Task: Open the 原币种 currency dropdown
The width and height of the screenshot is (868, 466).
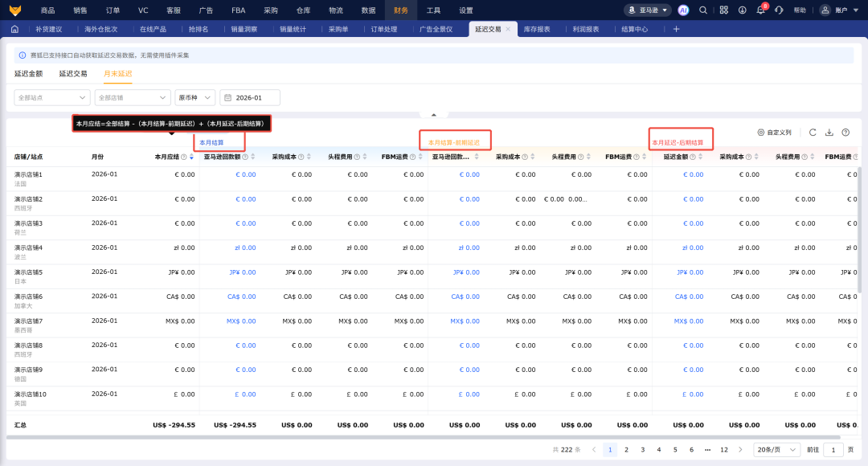Action: [194, 97]
